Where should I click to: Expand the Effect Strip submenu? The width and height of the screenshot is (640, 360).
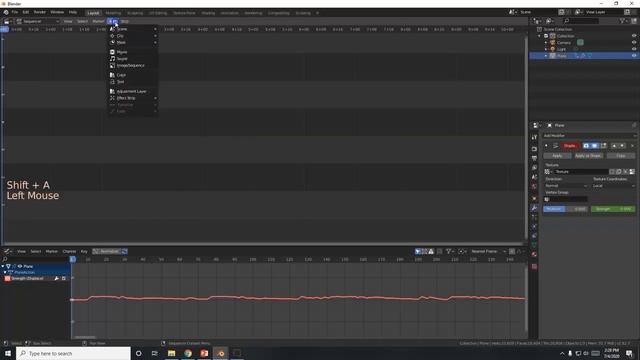point(133,98)
